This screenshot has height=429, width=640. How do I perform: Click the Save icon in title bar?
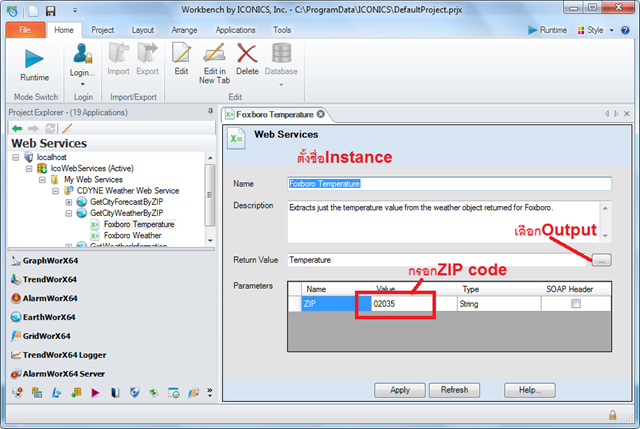click(x=51, y=11)
